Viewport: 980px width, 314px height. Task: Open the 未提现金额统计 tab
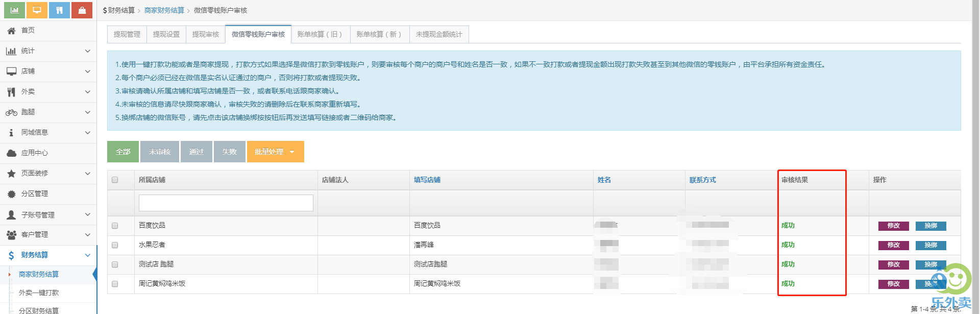coord(438,34)
